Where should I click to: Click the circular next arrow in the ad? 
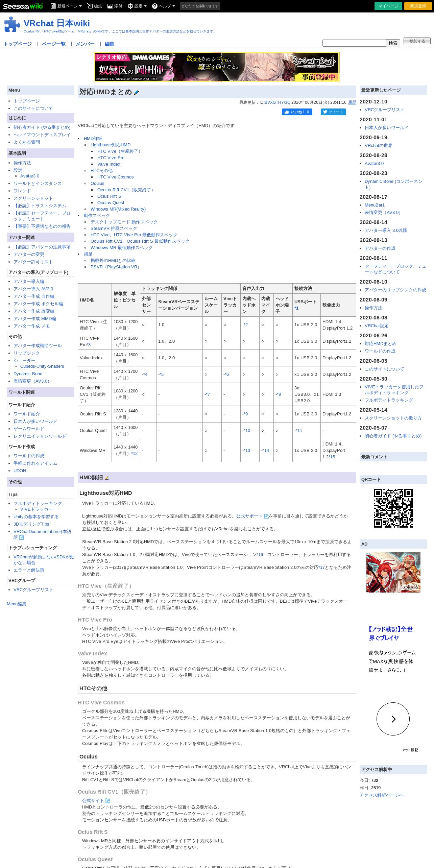(x=393, y=719)
